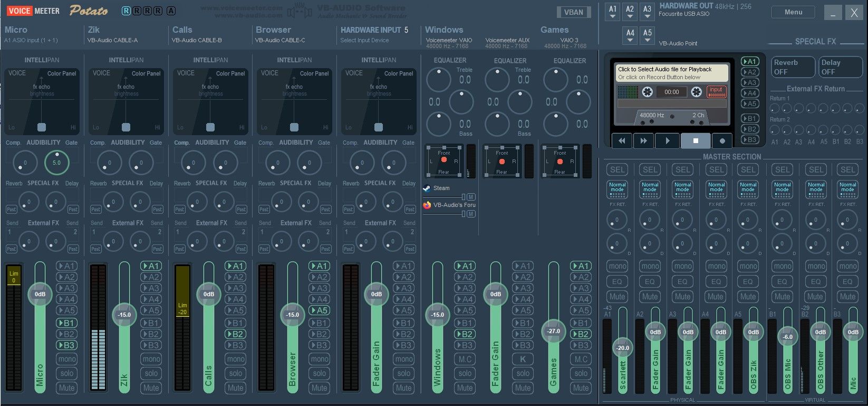
Task: Mute the Scarlett A1 bus
Action: click(617, 297)
